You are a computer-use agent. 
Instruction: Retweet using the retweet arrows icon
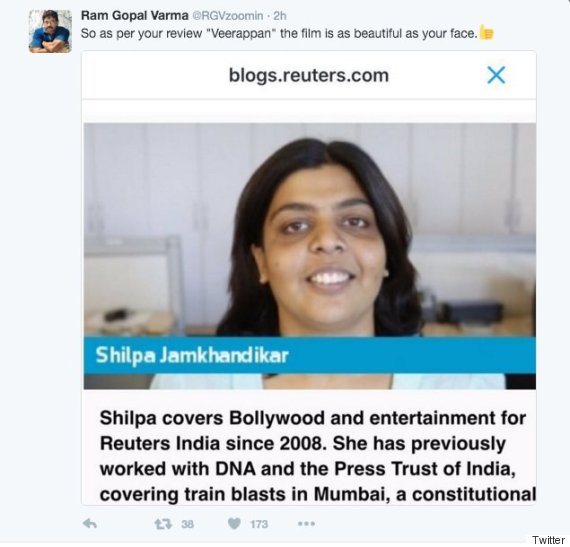click(163, 524)
